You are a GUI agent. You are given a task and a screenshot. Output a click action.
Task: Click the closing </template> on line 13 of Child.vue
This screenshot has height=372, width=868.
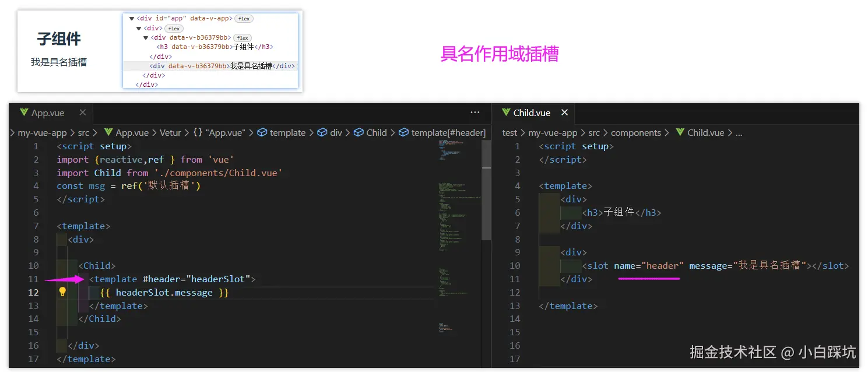pos(568,306)
